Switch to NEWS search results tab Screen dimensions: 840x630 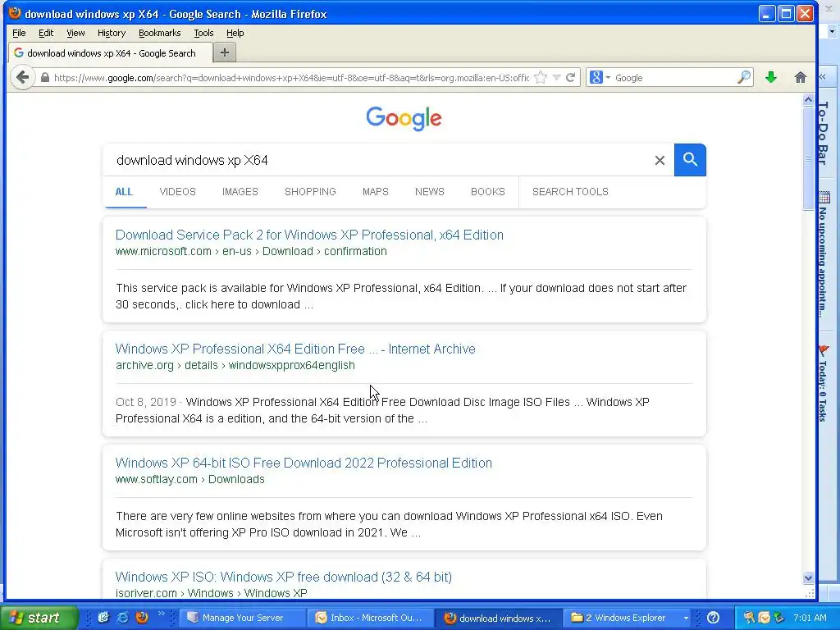[430, 192]
